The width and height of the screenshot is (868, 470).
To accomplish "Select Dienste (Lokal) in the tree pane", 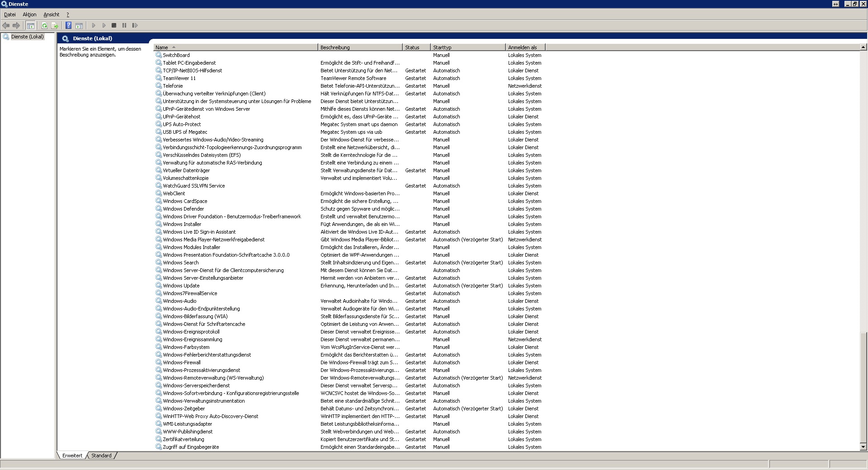I will pos(27,37).
